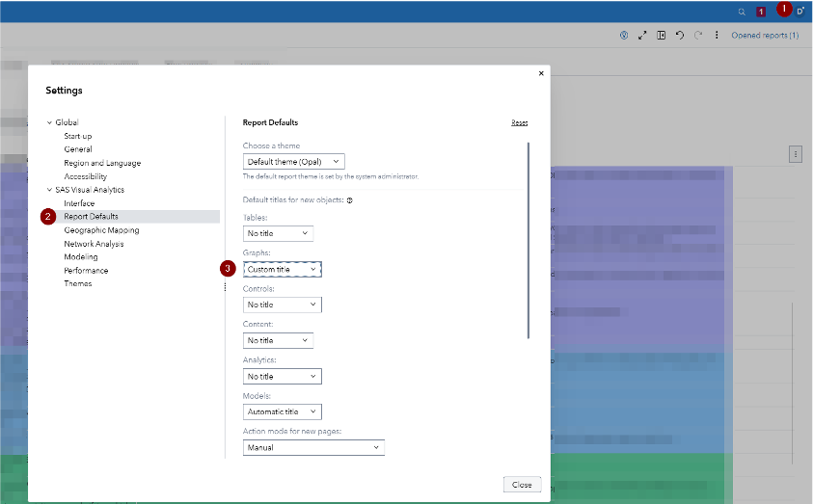Select Start-up settings

[x=78, y=136]
